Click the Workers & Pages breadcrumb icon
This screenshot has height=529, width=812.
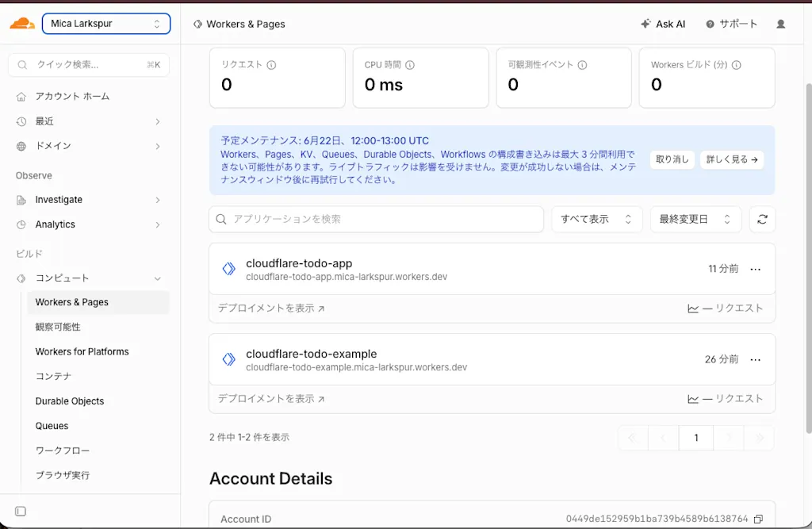197,25
